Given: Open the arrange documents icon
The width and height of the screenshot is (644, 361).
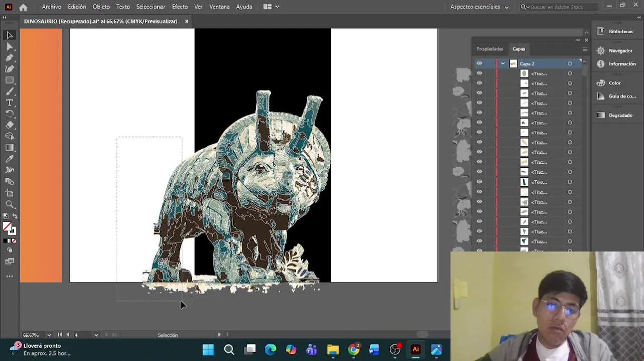Looking at the screenshot, I should point(268,7).
